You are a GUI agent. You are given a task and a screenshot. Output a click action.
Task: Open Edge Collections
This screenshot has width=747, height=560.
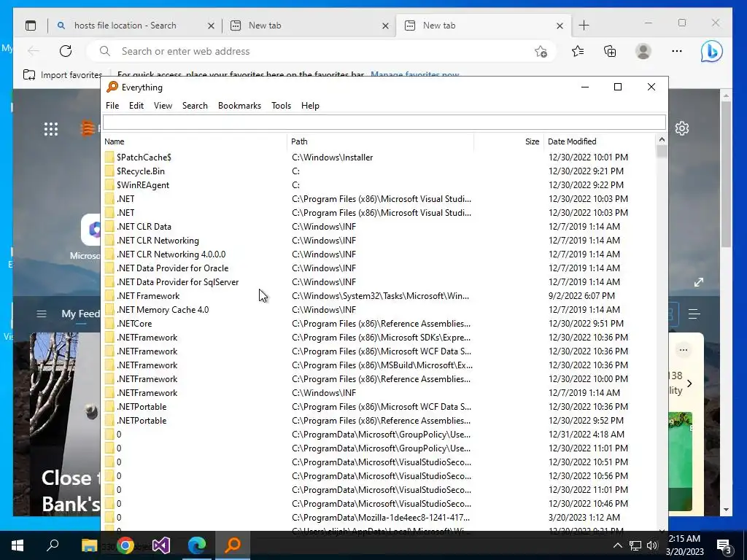tap(610, 51)
